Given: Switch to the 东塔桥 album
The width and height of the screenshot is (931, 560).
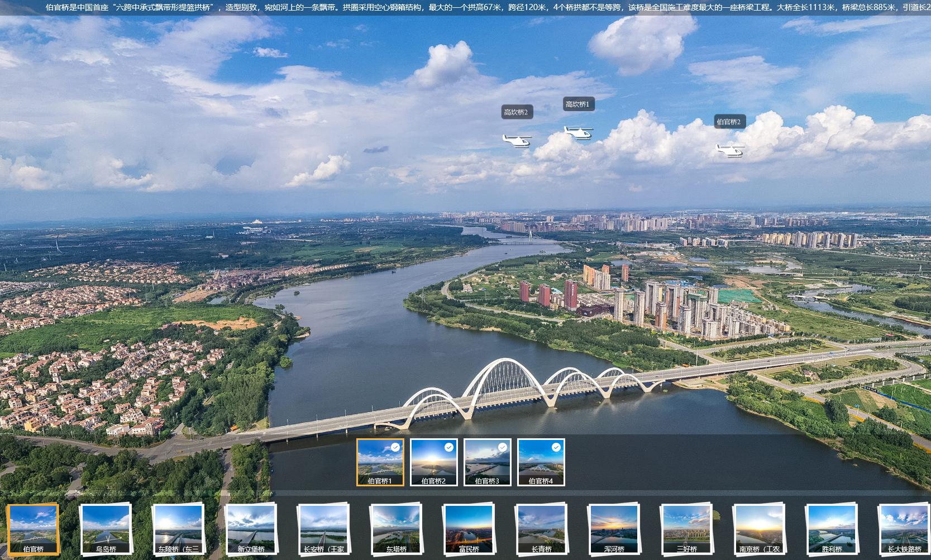Looking at the screenshot, I should (x=396, y=528).
